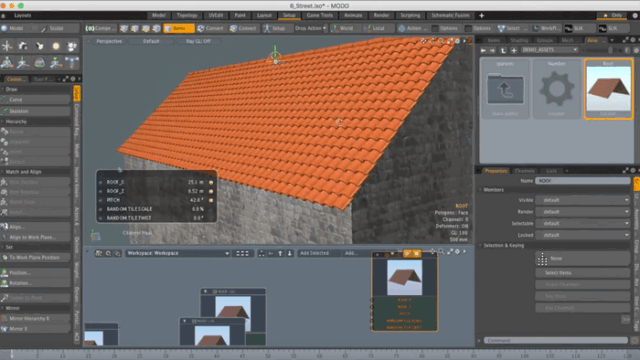640x360 pixels.
Task: Click the dome-shaped tool icon in left palette
Action: (40, 62)
